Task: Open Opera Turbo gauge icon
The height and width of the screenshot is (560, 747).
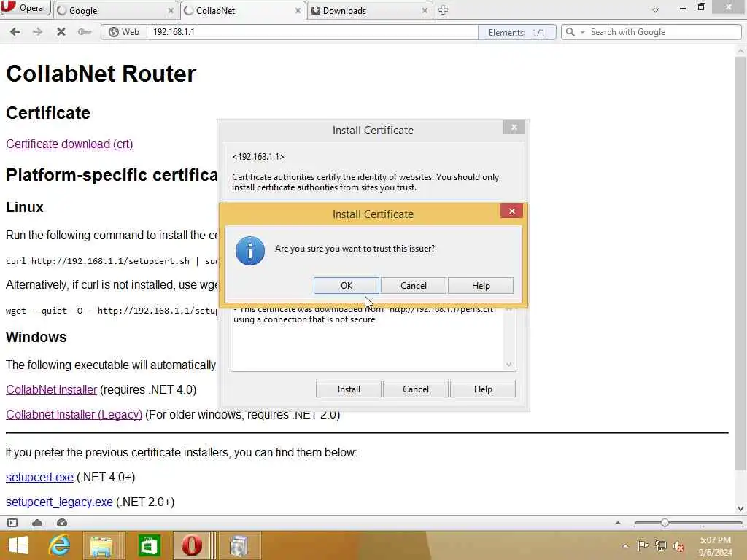Action: pos(62,523)
